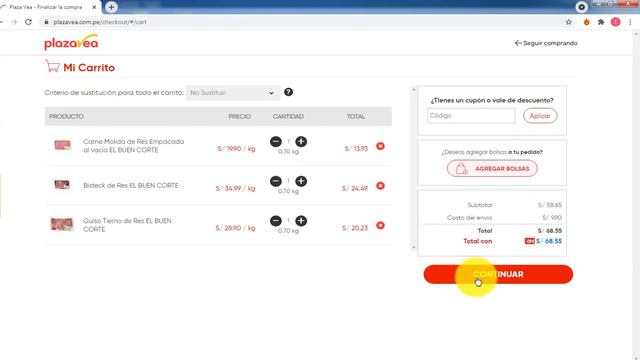Close the Plaza Vea browser tab
This screenshot has width=640, height=360.
94,7
